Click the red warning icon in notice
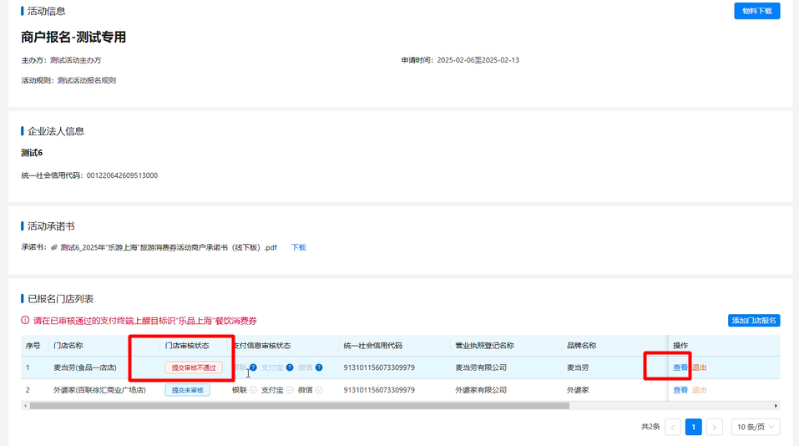Screen dimensions: 799x446 click(x=26, y=321)
